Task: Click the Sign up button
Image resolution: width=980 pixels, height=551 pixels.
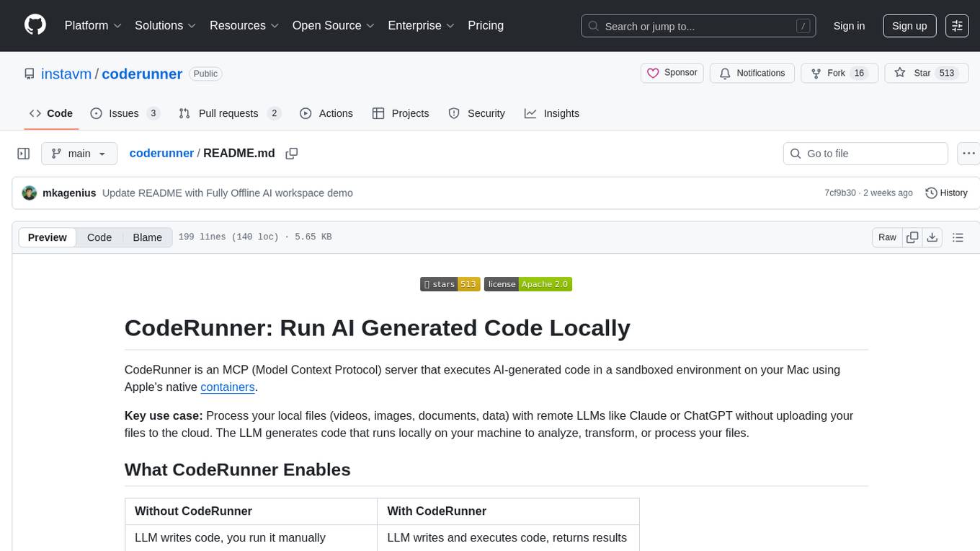Action: 909,26
